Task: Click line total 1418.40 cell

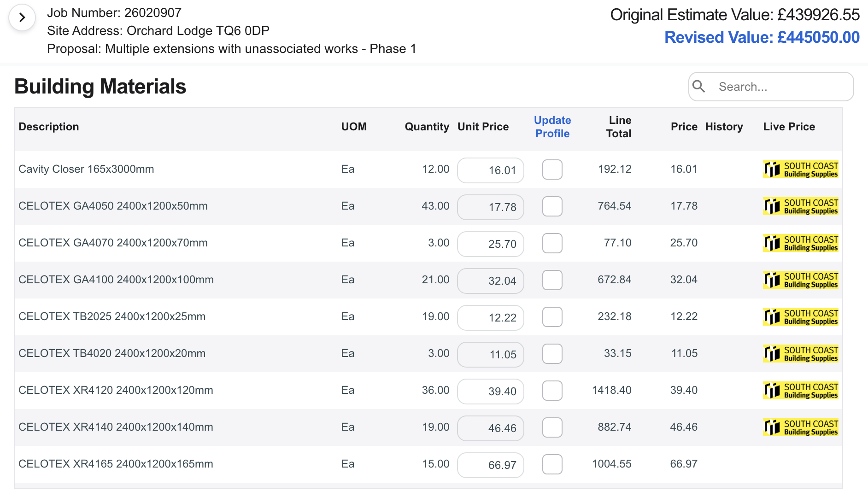Action: tap(612, 390)
